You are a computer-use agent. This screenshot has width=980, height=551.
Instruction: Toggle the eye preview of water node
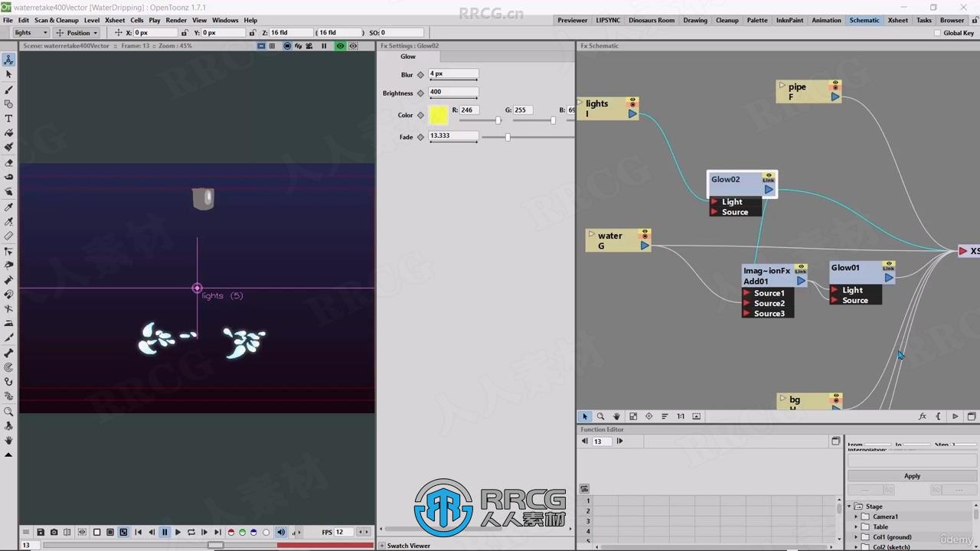[x=645, y=233]
